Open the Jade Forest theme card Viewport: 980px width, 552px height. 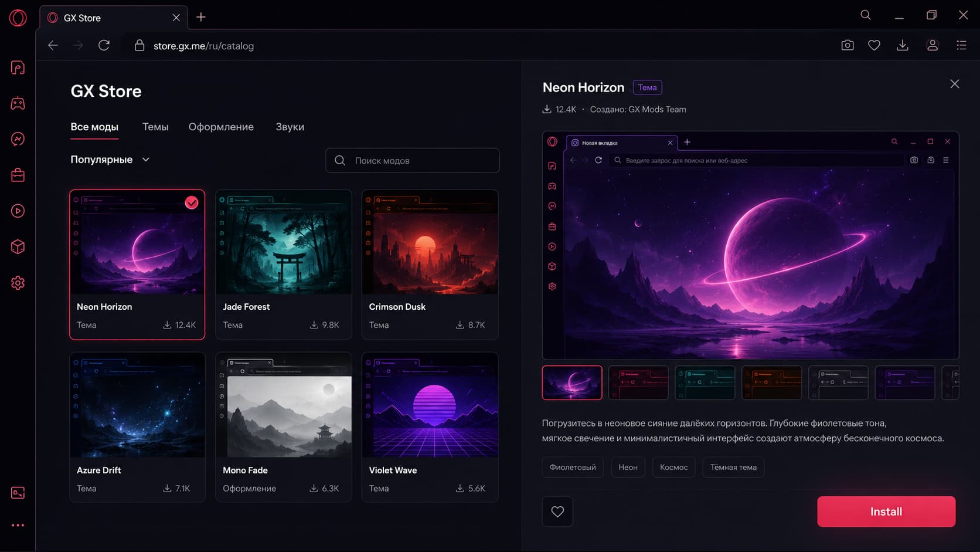[284, 264]
